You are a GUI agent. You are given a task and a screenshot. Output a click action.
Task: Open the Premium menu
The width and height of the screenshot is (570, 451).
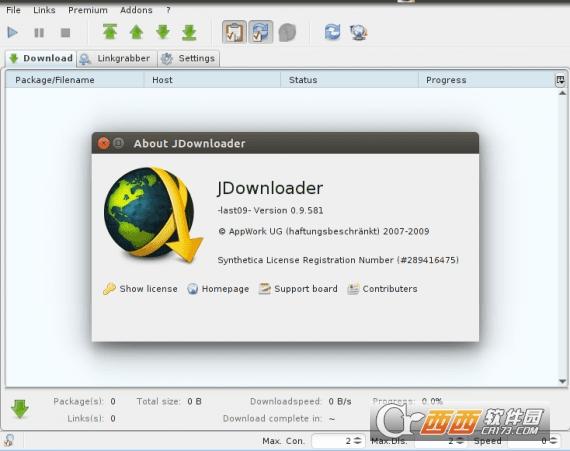pyautogui.click(x=88, y=10)
